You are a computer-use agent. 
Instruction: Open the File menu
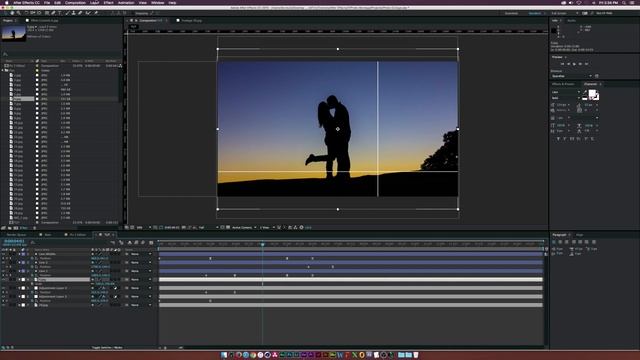pos(47,2)
